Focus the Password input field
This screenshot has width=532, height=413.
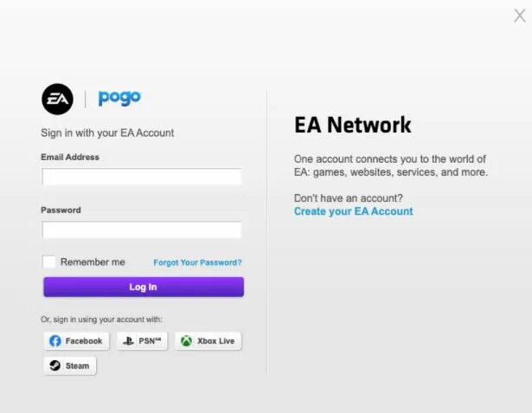click(x=142, y=229)
